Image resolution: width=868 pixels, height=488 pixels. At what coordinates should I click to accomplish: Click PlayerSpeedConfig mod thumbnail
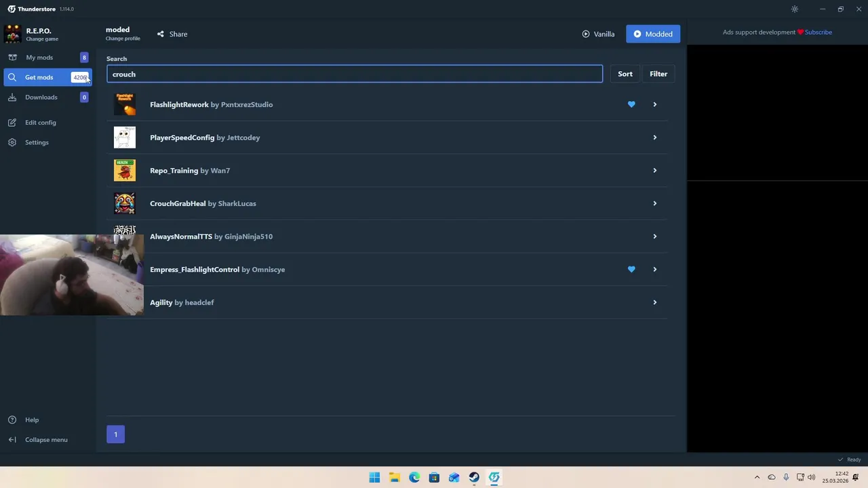(125, 138)
